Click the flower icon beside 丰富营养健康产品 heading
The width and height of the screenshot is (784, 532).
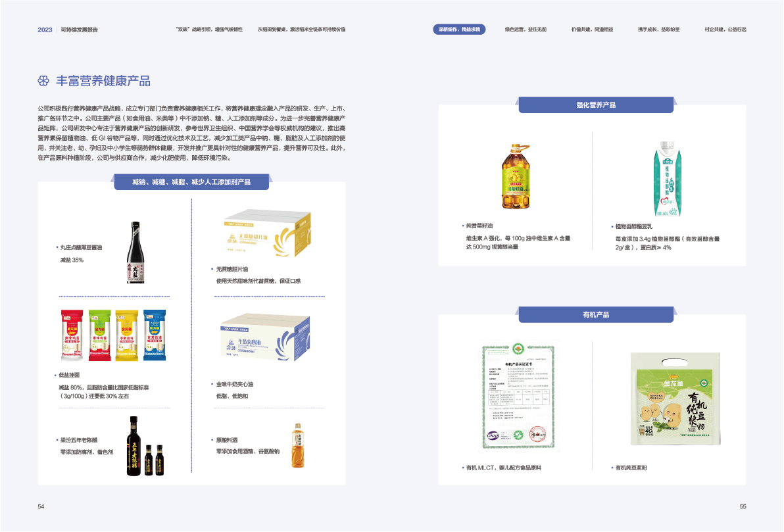point(43,81)
